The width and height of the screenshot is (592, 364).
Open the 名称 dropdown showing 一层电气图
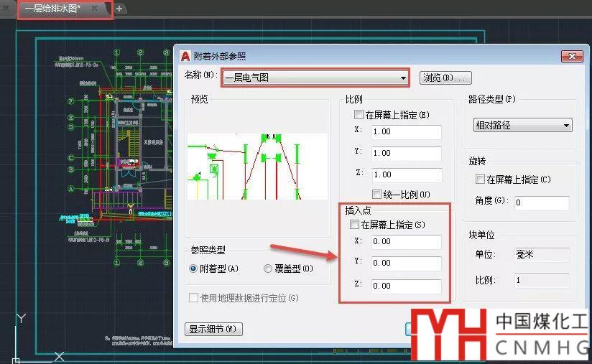point(315,78)
